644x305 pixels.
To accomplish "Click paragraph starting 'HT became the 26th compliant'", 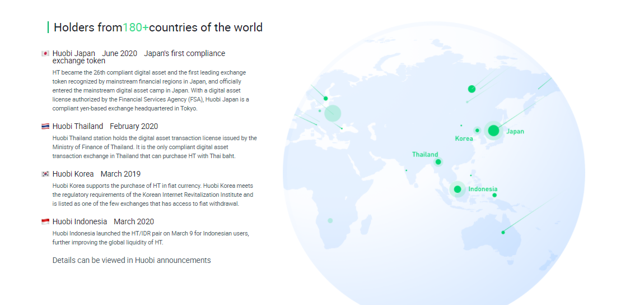I will pos(151,90).
